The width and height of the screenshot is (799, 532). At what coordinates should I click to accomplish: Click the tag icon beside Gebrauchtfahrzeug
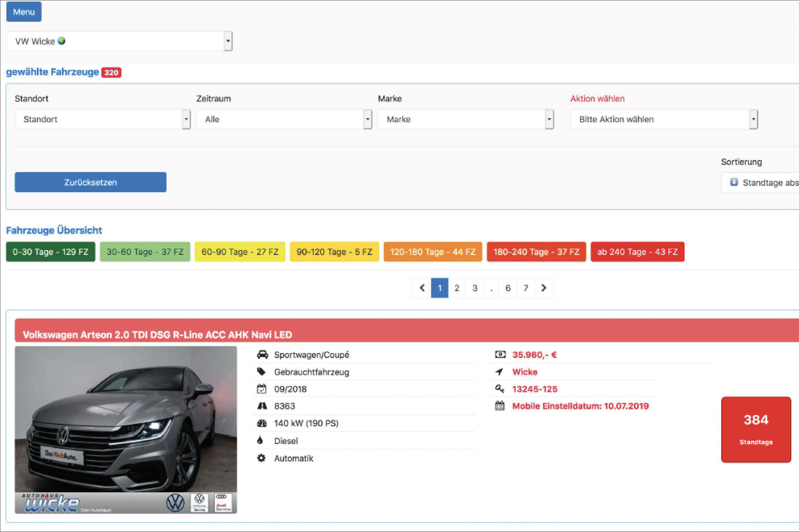pyautogui.click(x=262, y=371)
